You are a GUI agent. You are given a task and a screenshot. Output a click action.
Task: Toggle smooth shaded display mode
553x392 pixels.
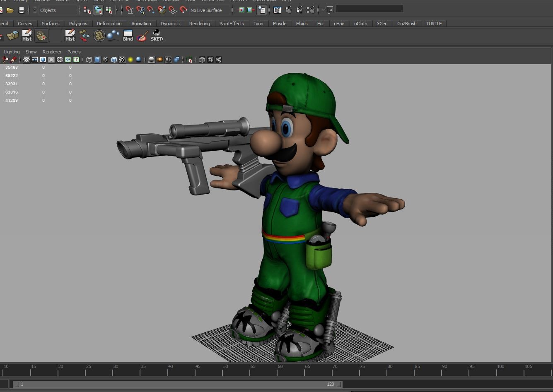coord(98,59)
